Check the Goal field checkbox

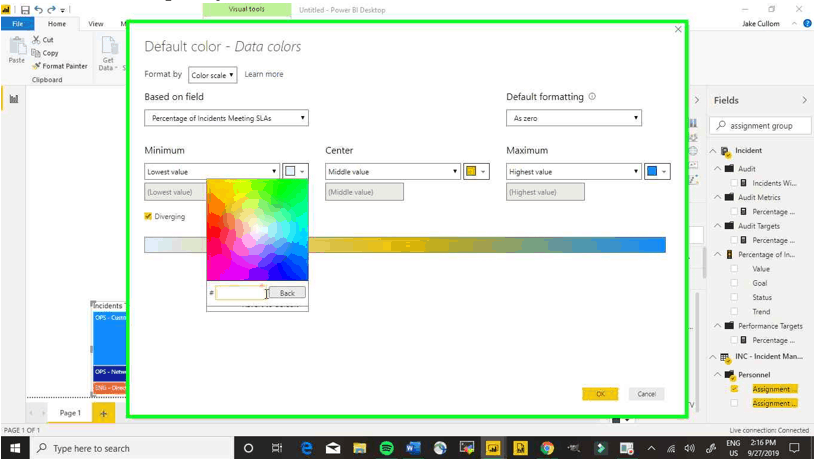[x=734, y=283]
